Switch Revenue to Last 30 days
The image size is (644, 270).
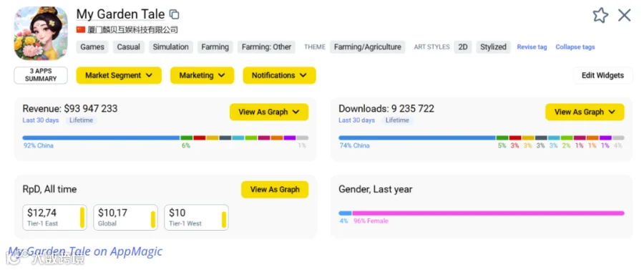[41, 120]
